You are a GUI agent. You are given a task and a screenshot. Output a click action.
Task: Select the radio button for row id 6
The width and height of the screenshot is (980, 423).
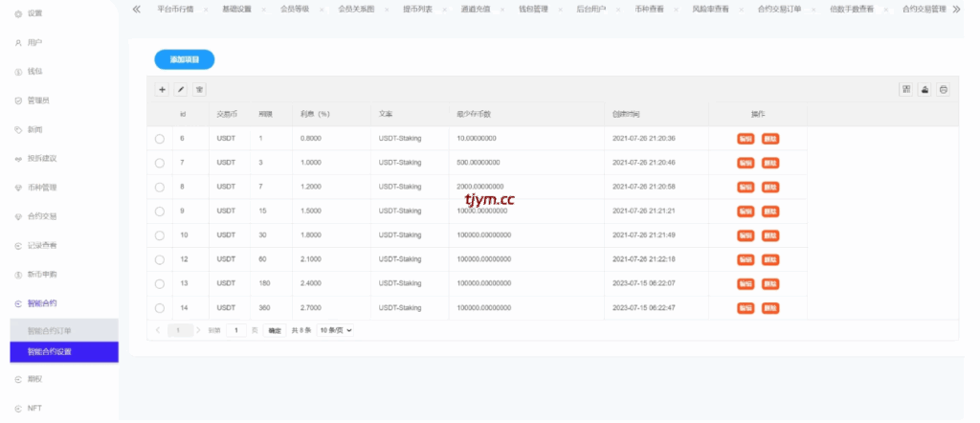[160, 139]
